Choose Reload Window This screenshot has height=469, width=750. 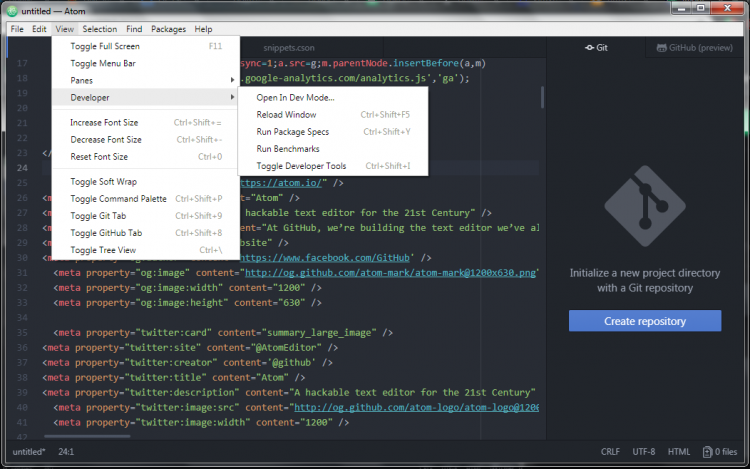click(x=333, y=115)
